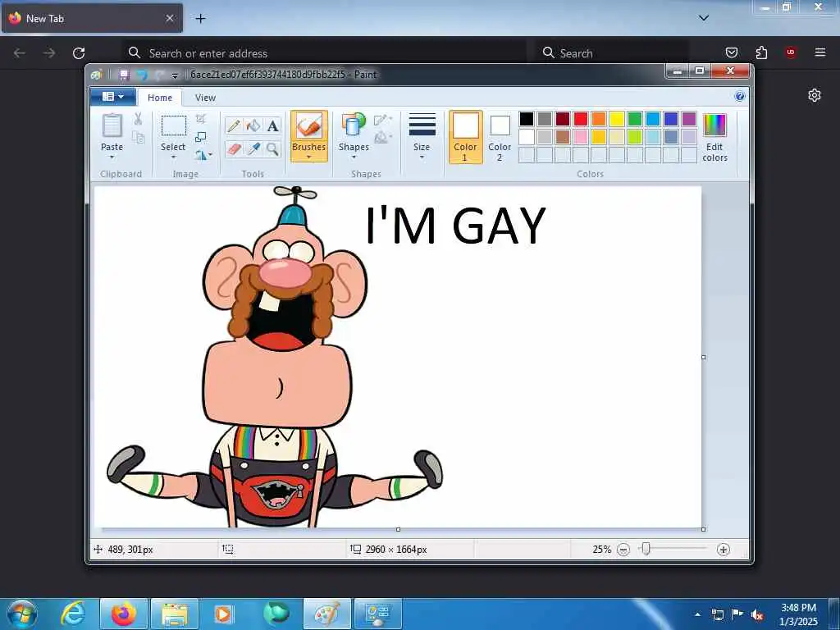840x630 pixels.
Task: Switch to the Home ribbon tab
Action: coord(160,98)
